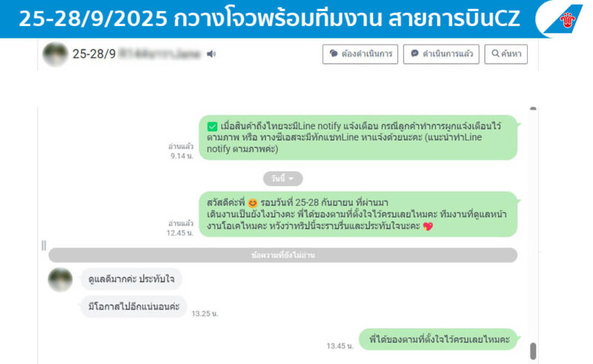The image size is (593, 364).
Task: Open search with the ค้นหา button
Action: pos(506,54)
